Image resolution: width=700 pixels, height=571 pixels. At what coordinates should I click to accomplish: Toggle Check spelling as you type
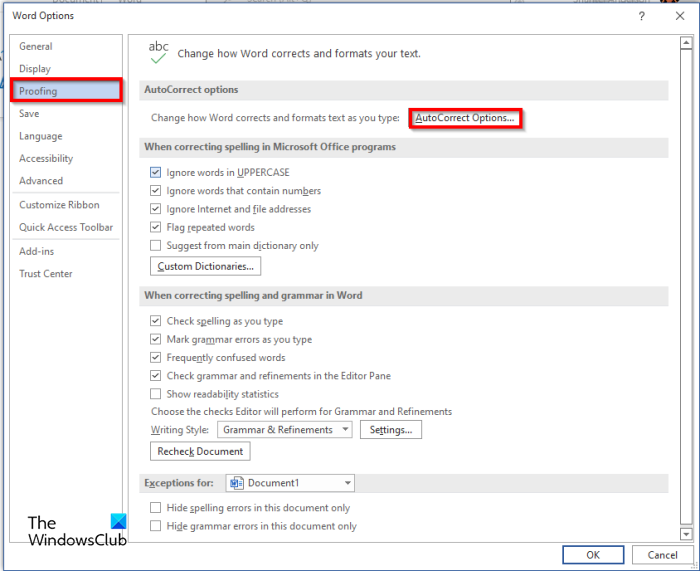[155, 321]
